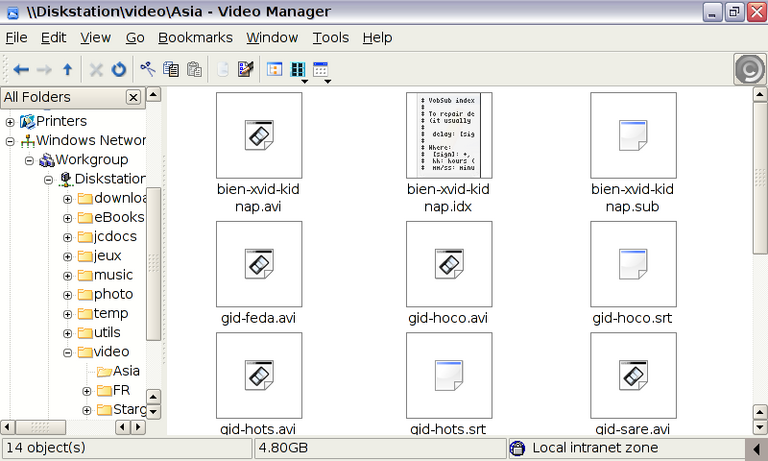Select gid-sare.avi video file icon
This screenshot has height=461, width=768.
[x=633, y=376]
